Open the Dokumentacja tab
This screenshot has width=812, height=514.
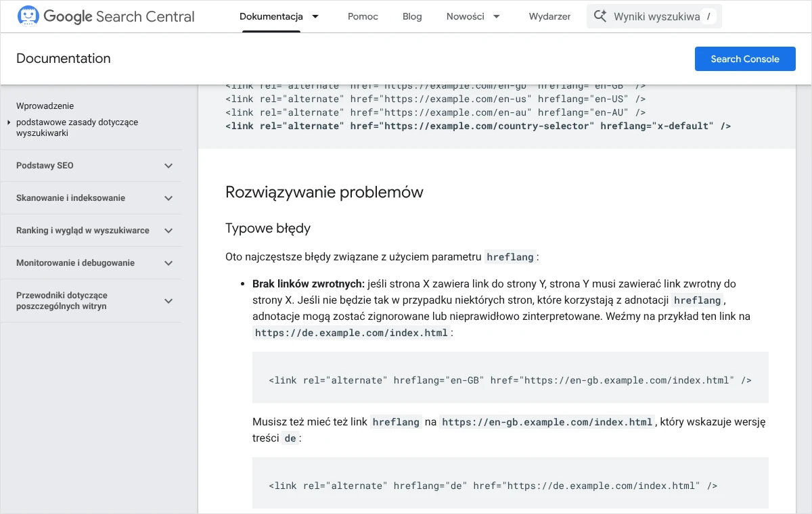(x=271, y=16)
